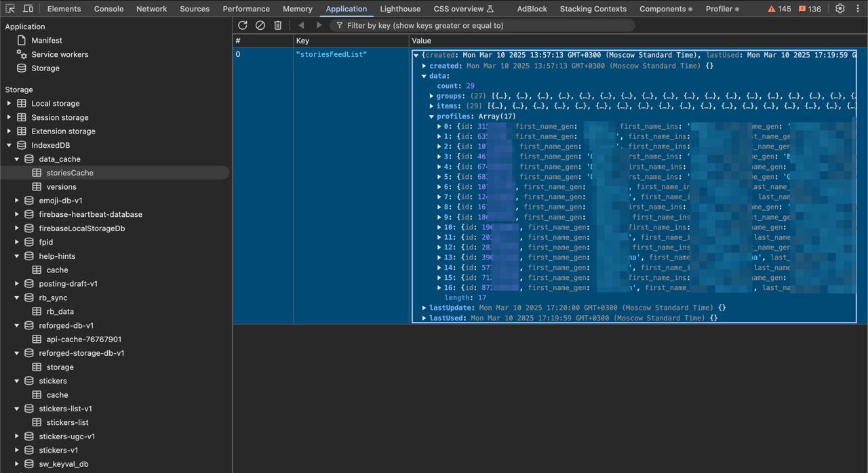Expand the groups array in value
Viewport: 868px width, 473px height.
pos(431,96)
